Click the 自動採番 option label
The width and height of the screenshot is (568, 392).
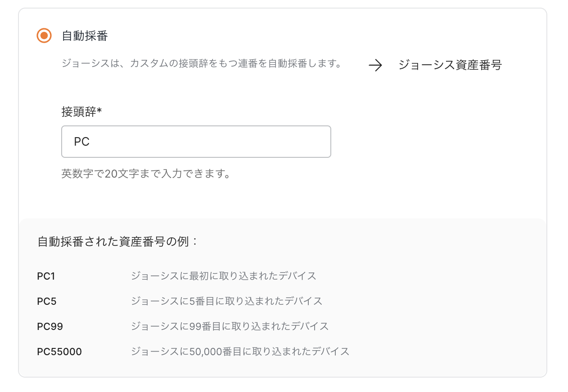click(x=85, y=36)
